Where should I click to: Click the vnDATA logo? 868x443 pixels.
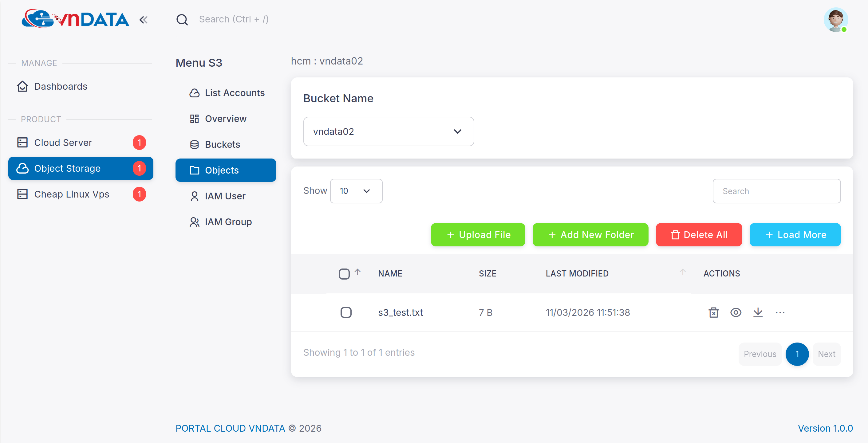(75, 19)
